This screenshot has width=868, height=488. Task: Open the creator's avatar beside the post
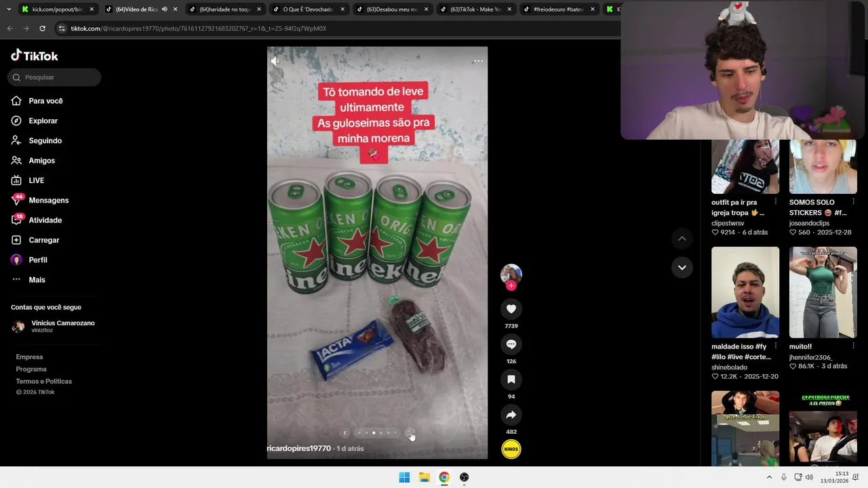(x=511, y=274)
